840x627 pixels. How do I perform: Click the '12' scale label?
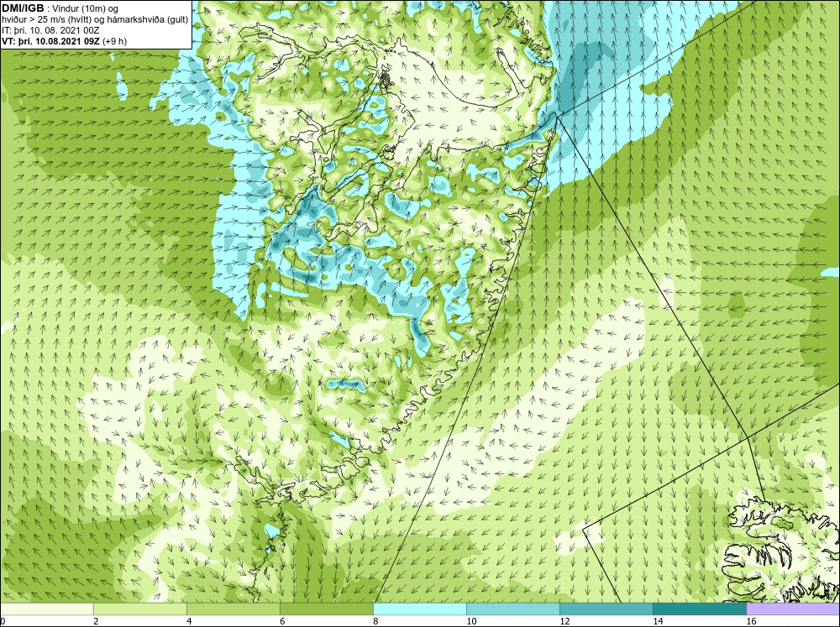click(x=564, y=621)
